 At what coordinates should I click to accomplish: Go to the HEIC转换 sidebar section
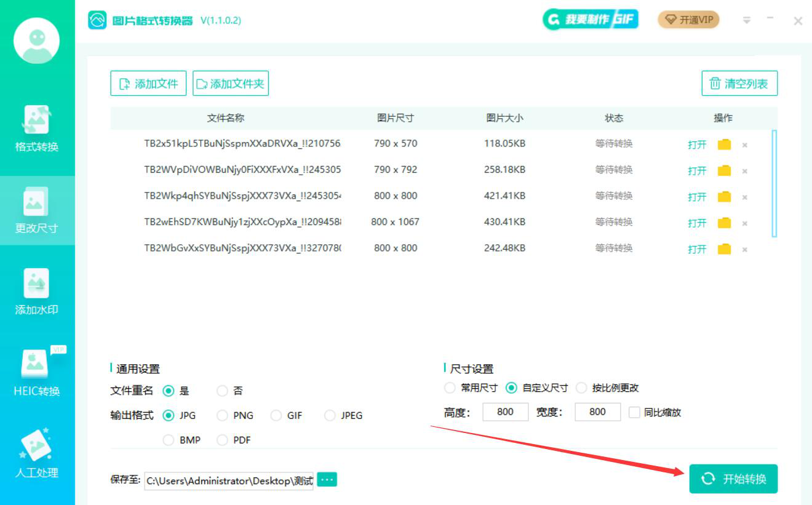coord(37,373)
